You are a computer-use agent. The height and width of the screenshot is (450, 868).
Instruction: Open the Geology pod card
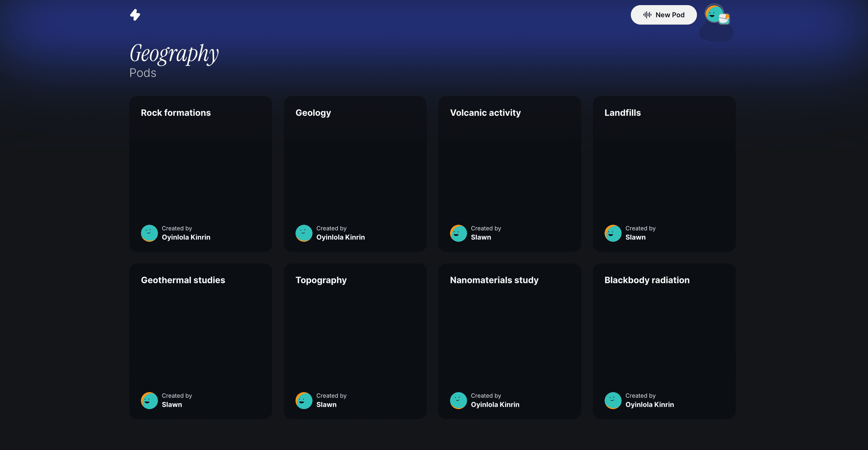(355, 174)
